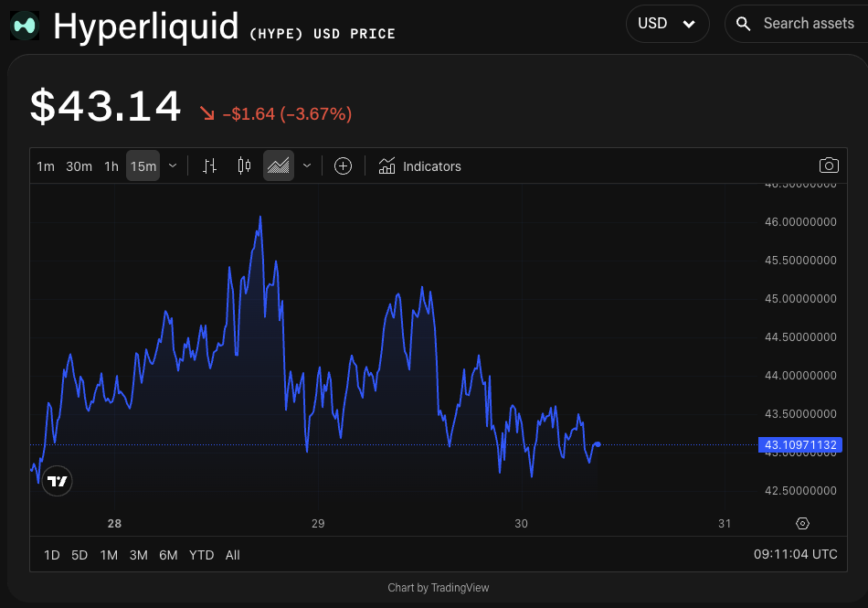Viewport: 868px width, 608px height.
Task: Switch to the 1h timeframe
Action: 111,166
